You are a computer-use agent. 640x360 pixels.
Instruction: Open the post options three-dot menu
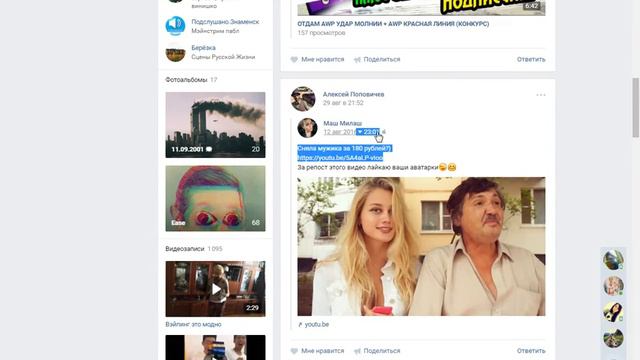pyautogui.click(x=541, y=95)
